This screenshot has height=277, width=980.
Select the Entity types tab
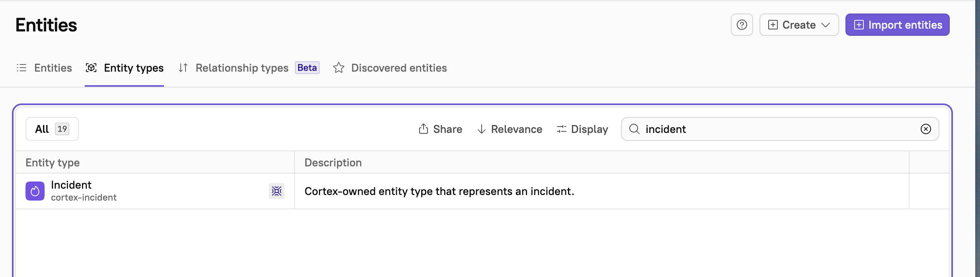[125, 68]
